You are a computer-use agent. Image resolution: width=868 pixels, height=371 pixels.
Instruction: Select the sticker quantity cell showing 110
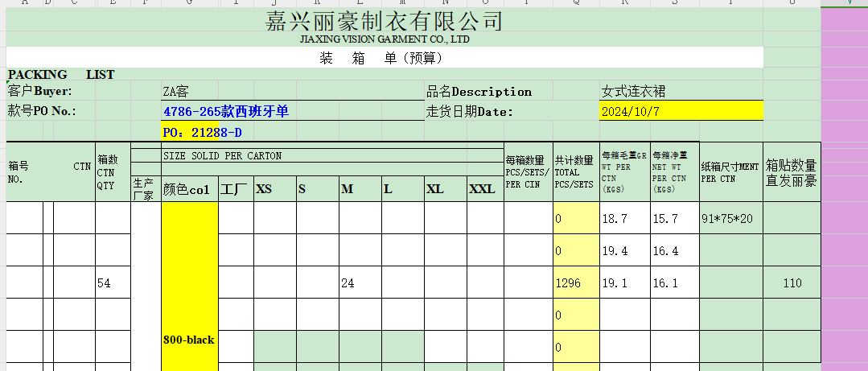point(792,283)
